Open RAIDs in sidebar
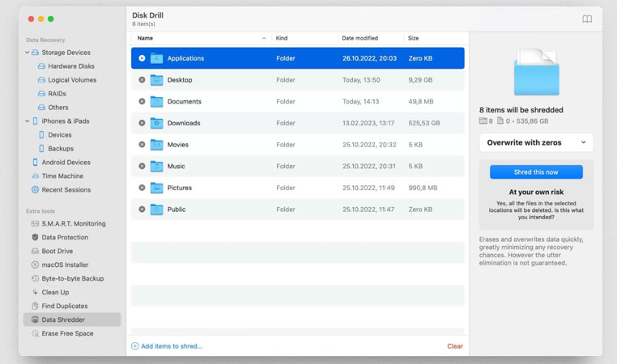Image resolution: width=617 pixels, height=364 pixels. pyautogui.click(x=57, y=94)
